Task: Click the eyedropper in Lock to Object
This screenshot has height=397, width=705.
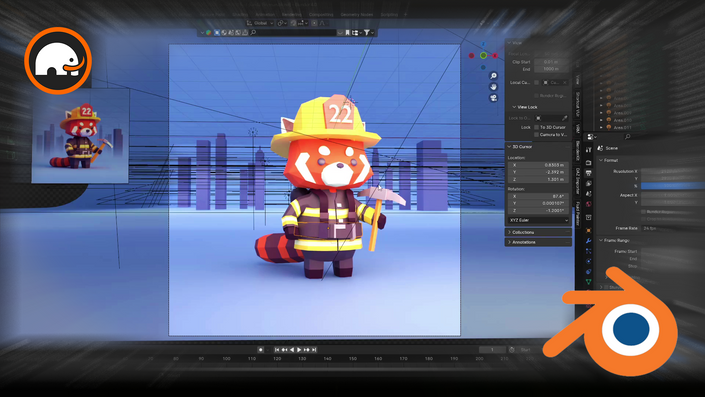Action: point(564,118)
